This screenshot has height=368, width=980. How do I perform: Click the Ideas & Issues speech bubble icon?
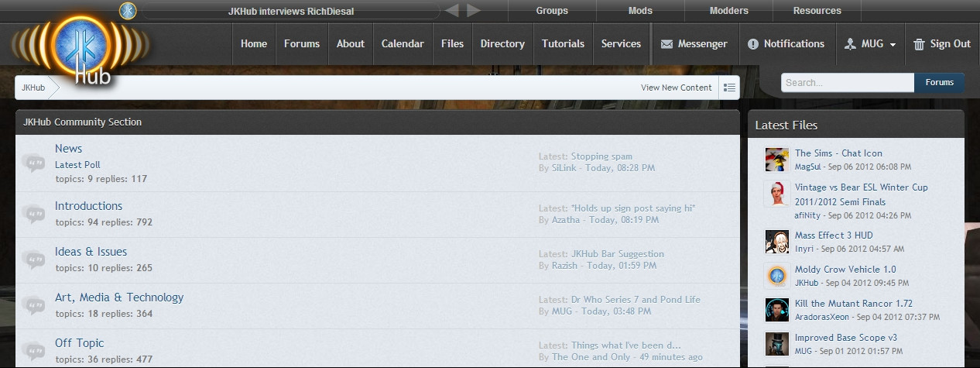pyautogui.click(x=33, y=260)
